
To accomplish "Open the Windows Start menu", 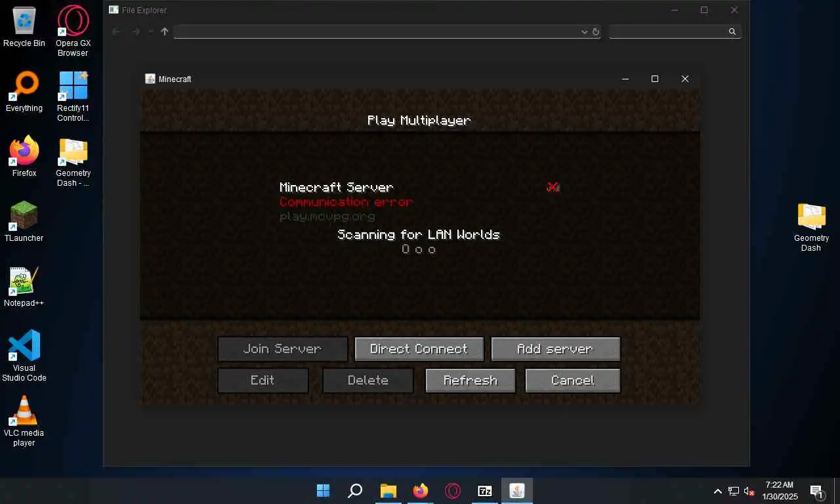I will (x=324, y=491).
